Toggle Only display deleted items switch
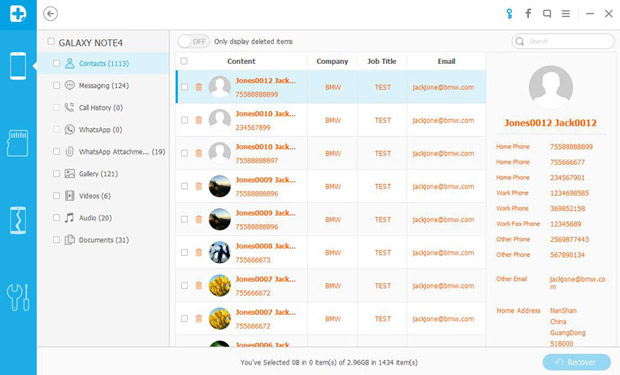Viewport: 620px width, 375px height. 193,41
